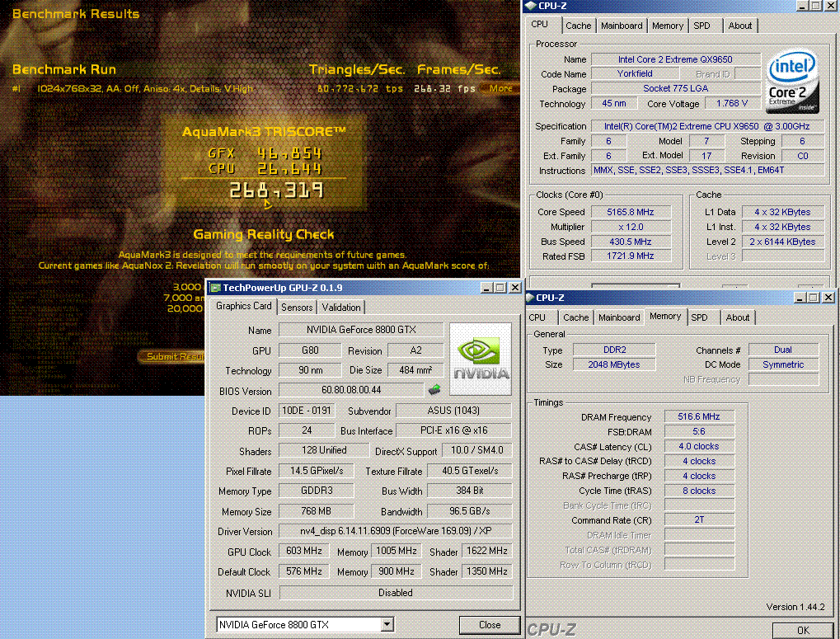The height and width of the screenshot is (639, 840).
Task: Click the CPU Name field Intel Core 2 Extreme QX9650
Action: [675, 59]
